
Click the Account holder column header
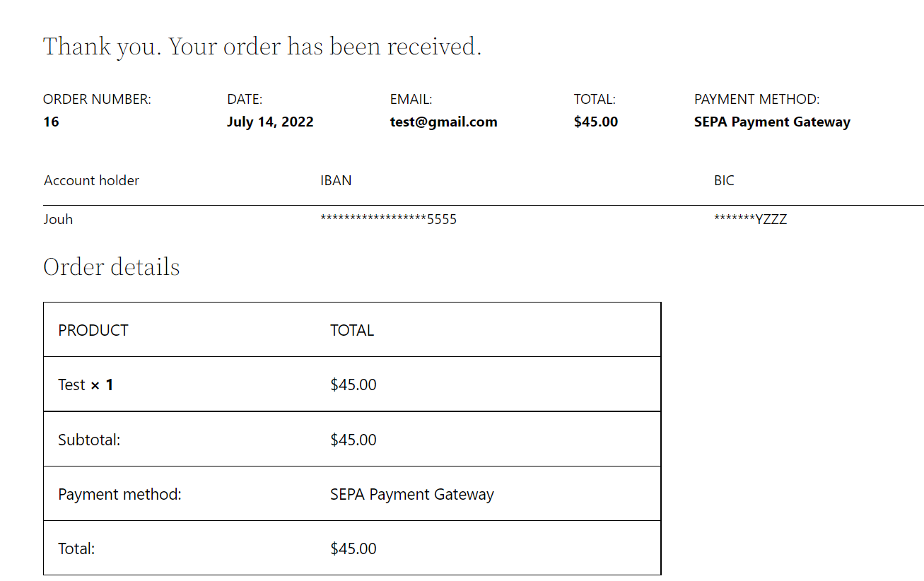(91, 181)
